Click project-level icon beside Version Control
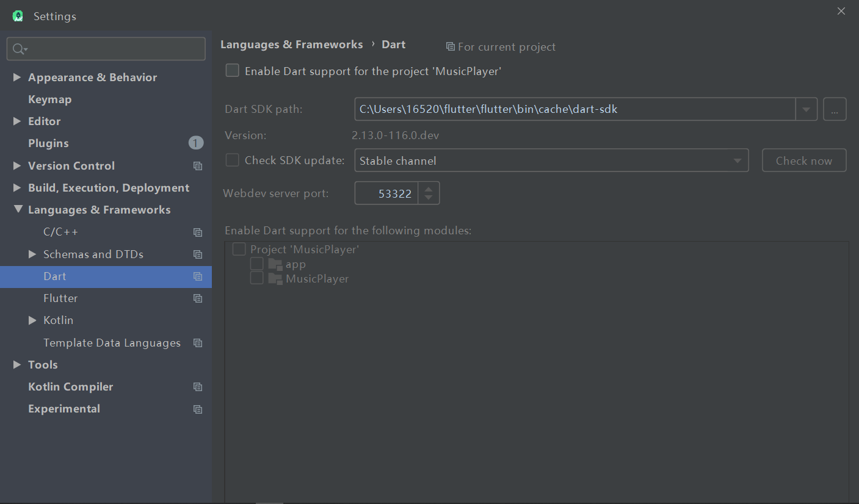The image size is (859, 504). pos(198,166)
